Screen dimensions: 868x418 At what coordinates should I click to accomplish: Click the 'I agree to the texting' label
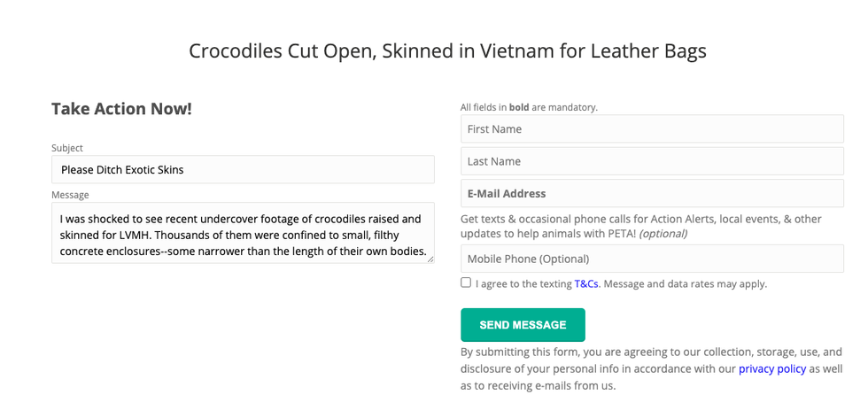click(523, 284)
